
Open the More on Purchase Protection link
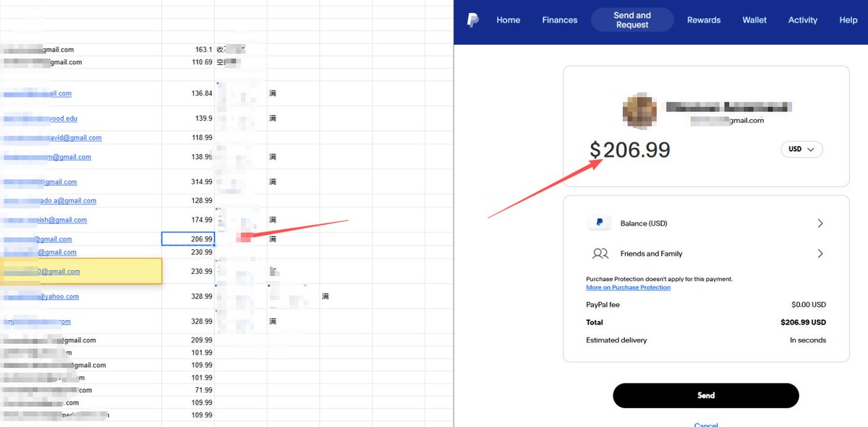point(628,288)
